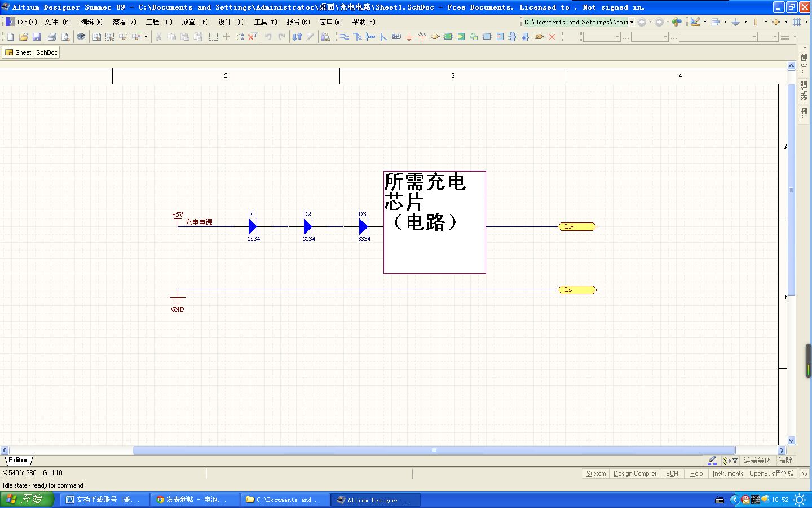The width and height of the screenshot is (812, 508).
Task: Expand the power sources dropdown arrow
Action: pos(745,22)
